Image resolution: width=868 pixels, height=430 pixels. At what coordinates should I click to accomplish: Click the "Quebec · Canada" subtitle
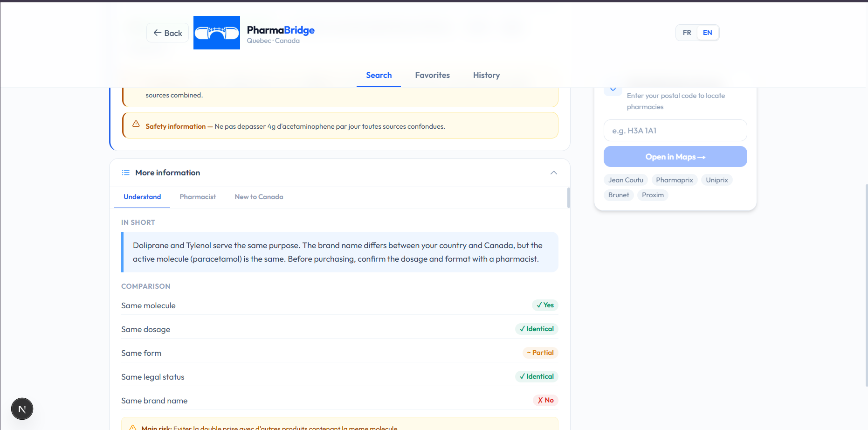click(x=273, y=41)
